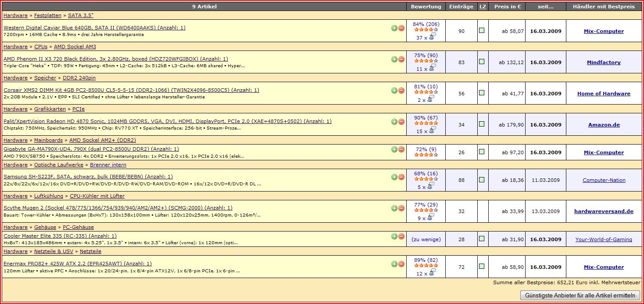Sort by the Einträge column header
The image size is (644, 304).
pyautogui.click(x=461, y=7)
